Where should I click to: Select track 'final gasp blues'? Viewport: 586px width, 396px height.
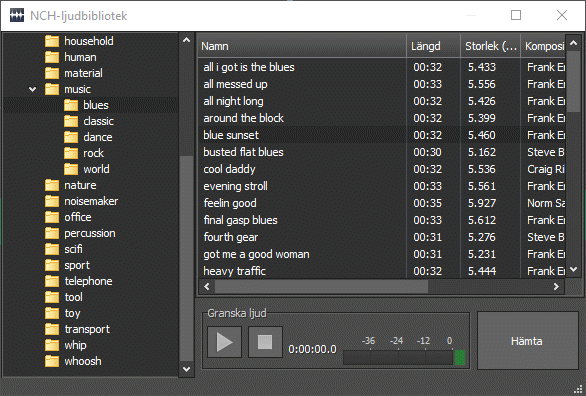coord(240,220)
